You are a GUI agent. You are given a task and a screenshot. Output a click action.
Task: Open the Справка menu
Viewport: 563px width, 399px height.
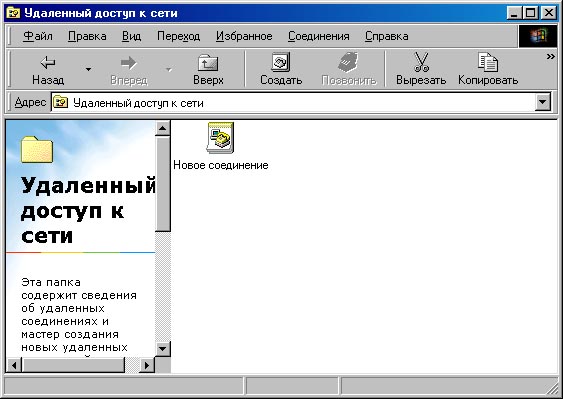point(387,36)
